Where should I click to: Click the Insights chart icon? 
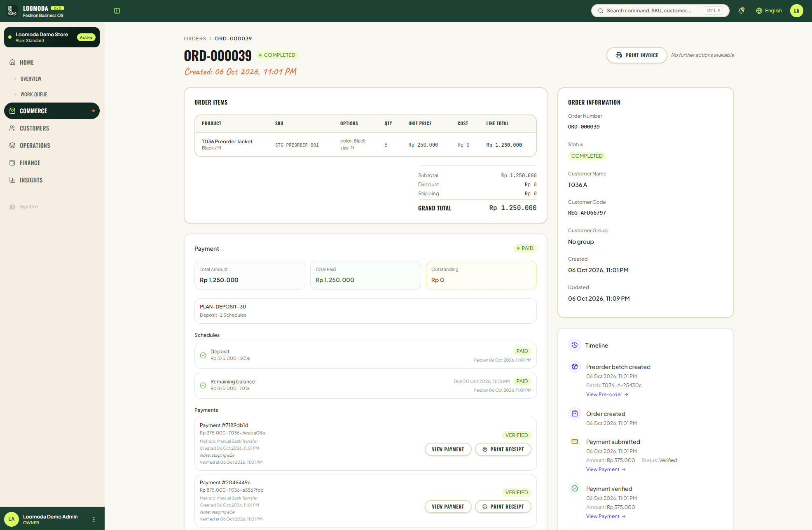[x=12, y=180]
